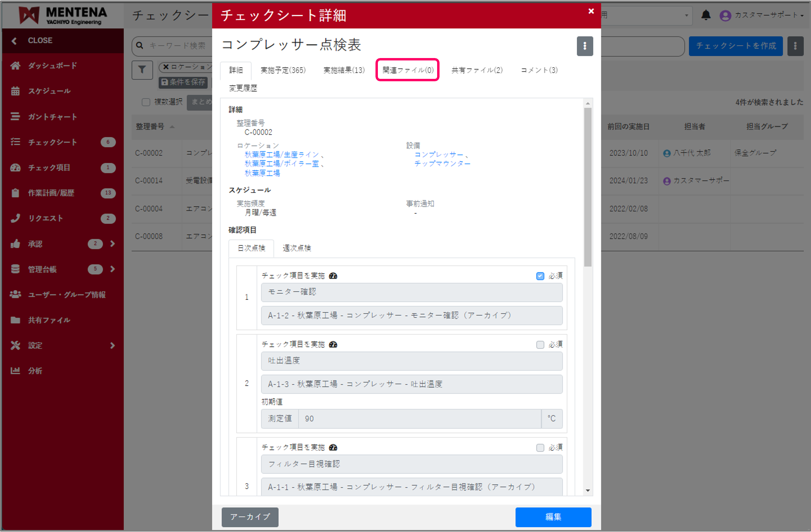
Task: Switch to the 実施結果(13) tab
Action: [343, 70]
